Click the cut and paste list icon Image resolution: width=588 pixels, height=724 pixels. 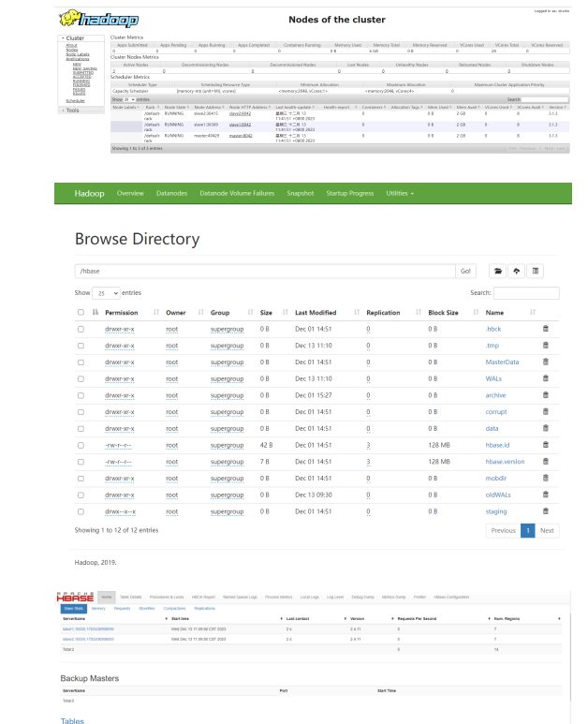[536, 271]
